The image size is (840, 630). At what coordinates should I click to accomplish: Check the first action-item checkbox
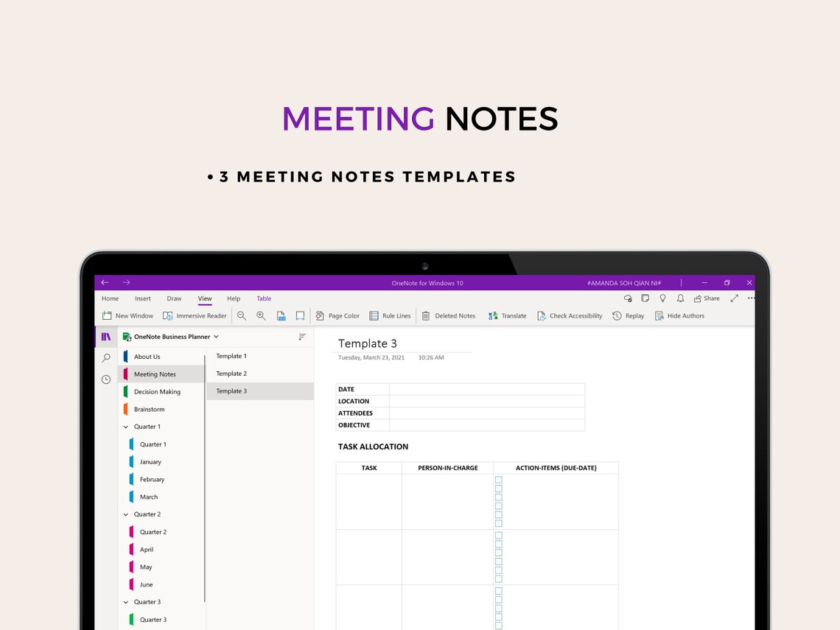tap(499, 479)
